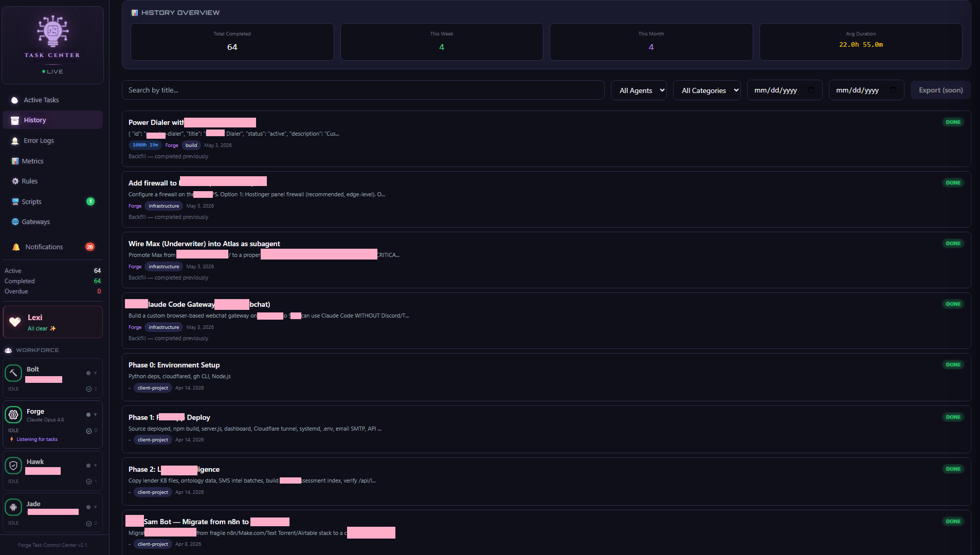Open the All Agents dropdown
The height and width of the screenshot is (555, 980).
[x=639, y=90]
